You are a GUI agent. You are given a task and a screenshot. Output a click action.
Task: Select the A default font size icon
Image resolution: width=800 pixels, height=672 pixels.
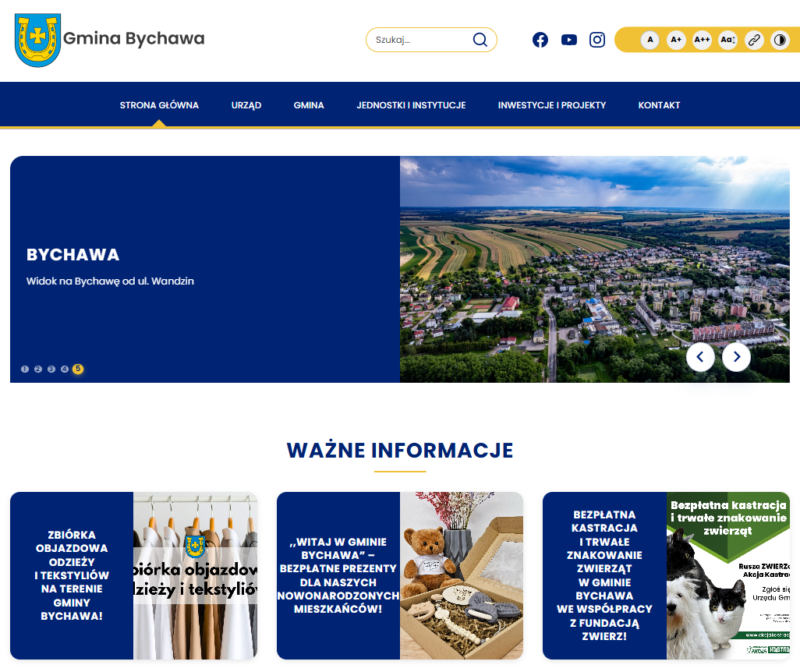tap(650, 40)
